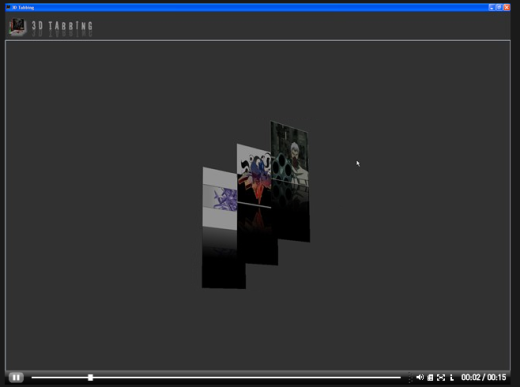This screenshot has height=387, width=520.
Task: Jump to the end of the progress track
Action: tap(399, 377)
